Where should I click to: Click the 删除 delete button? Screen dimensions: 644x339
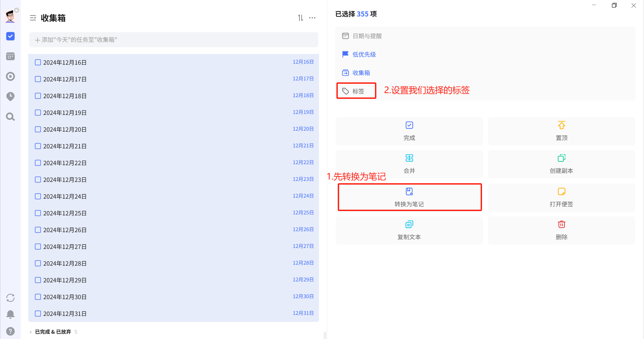[x=561, y=230]
